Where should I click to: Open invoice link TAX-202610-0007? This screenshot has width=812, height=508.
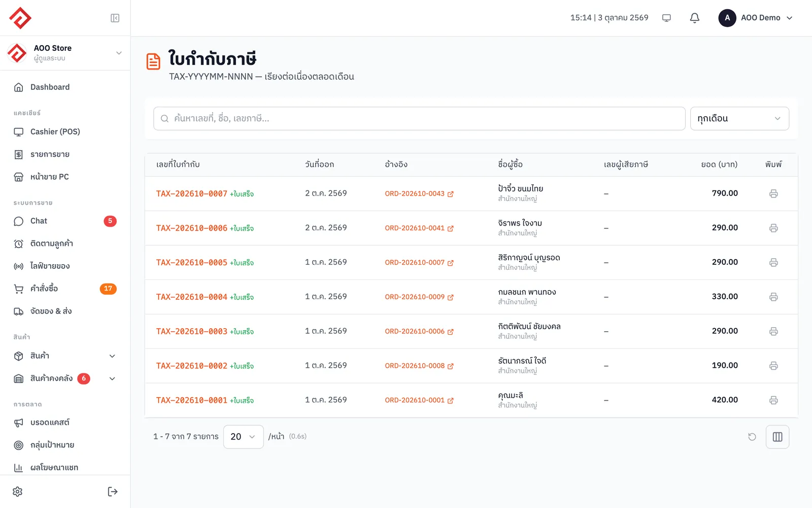(192, 194)
